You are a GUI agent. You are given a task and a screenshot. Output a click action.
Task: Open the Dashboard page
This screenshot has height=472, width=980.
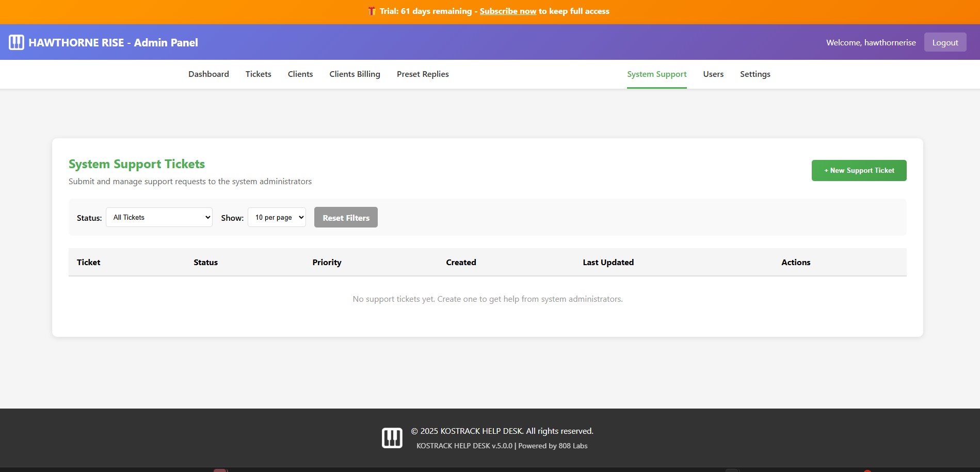tap(208, 74)
